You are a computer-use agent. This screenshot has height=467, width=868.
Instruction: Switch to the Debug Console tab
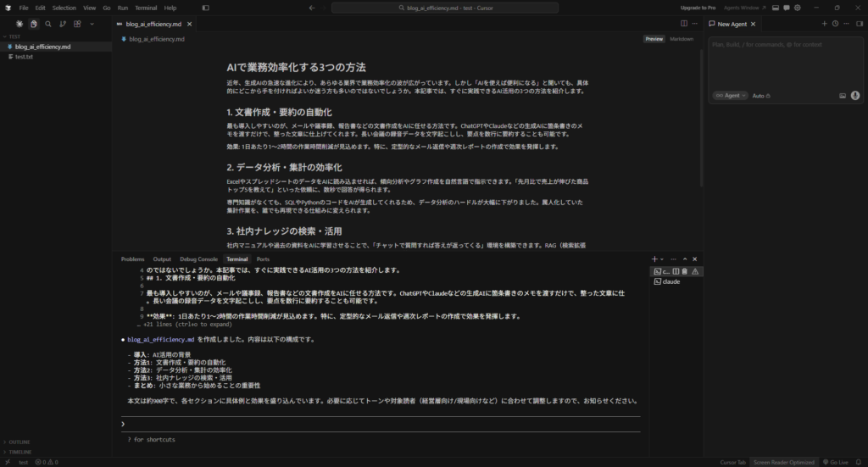(198, 259)
